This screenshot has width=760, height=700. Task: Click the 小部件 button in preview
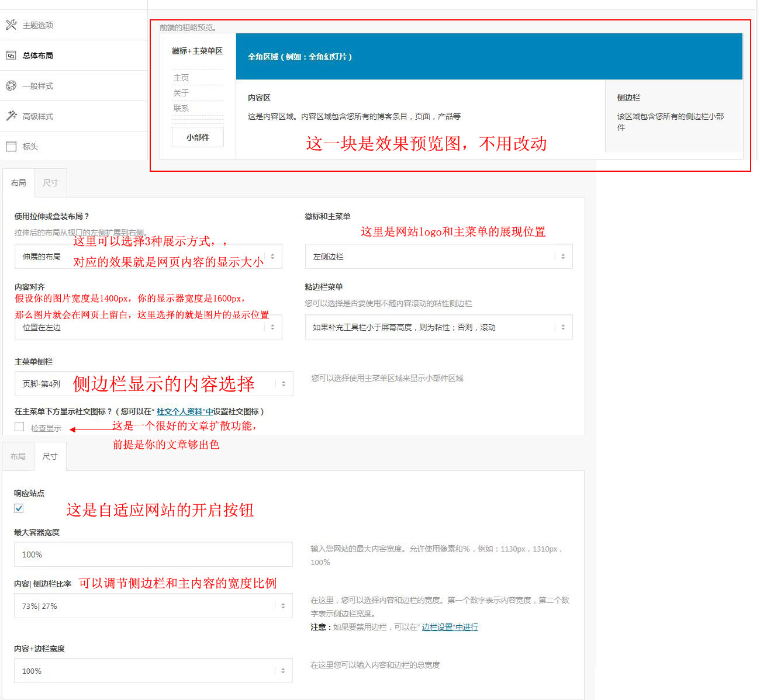coord(198,137)
